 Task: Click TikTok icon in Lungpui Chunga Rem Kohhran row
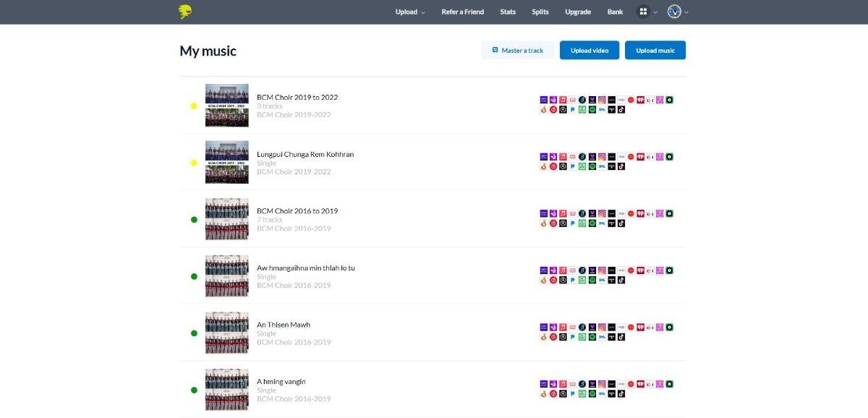pyautogui.click(x=621, y=166)
